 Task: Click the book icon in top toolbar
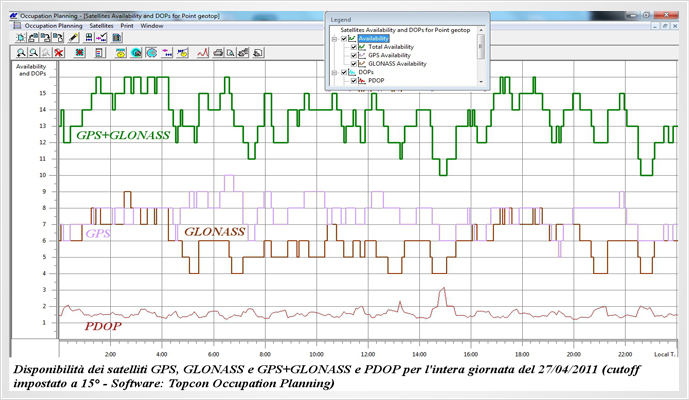pos(117,37)
